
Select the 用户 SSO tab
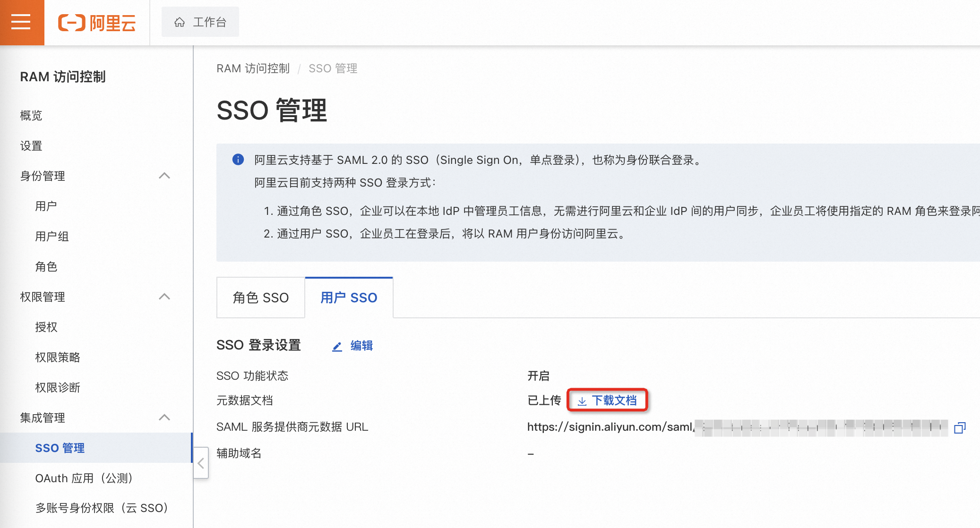pos(349,298)
